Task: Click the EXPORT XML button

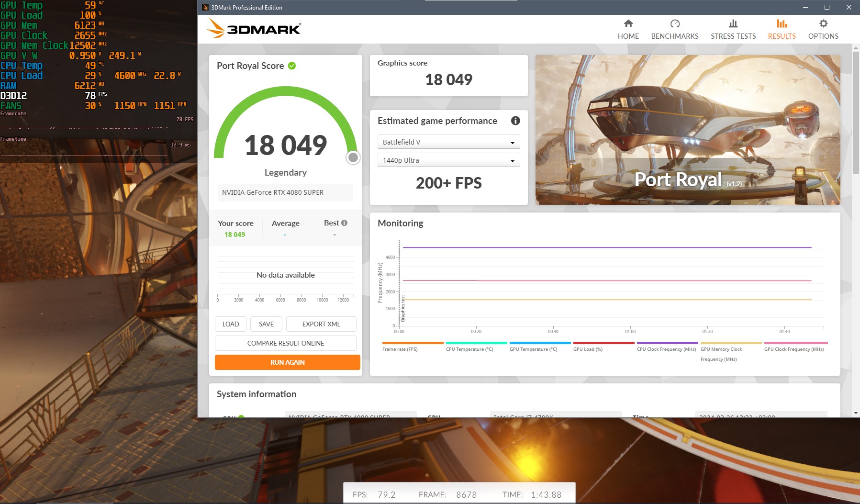Action: coord(321,324)
